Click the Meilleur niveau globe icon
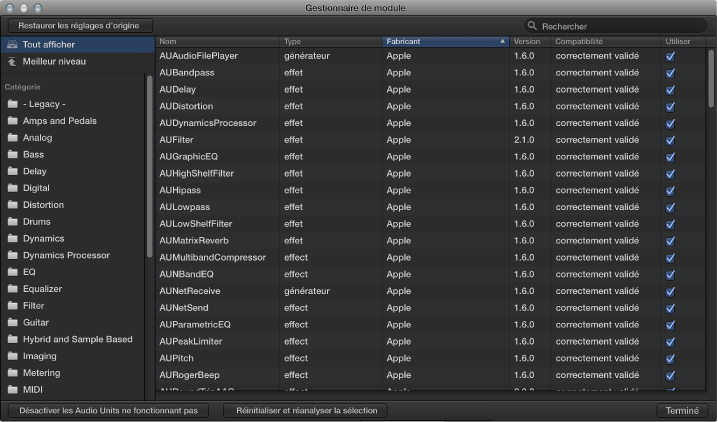This screenshot has height=422, width=718. point(11,62)
